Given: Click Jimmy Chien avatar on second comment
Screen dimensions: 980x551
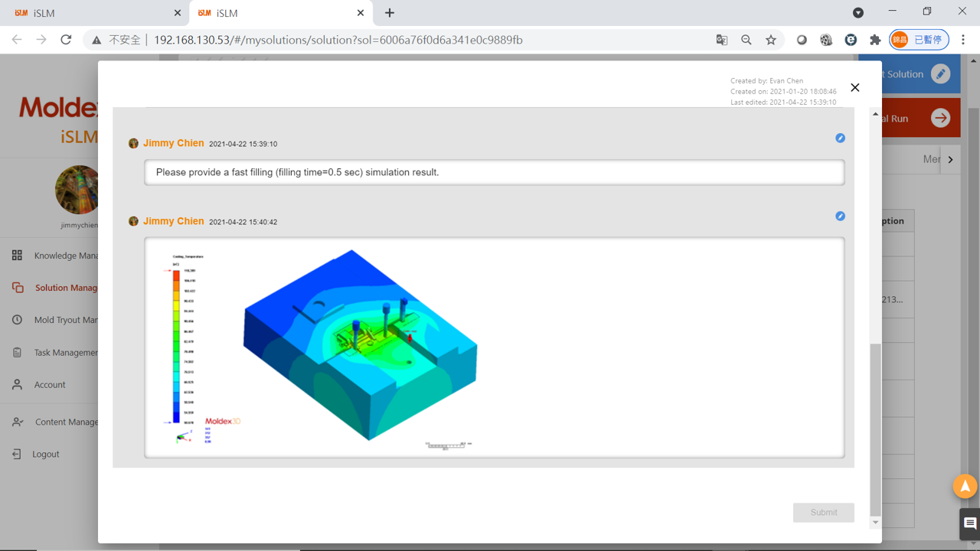Looking at the screenshot, I should (133, 221).
